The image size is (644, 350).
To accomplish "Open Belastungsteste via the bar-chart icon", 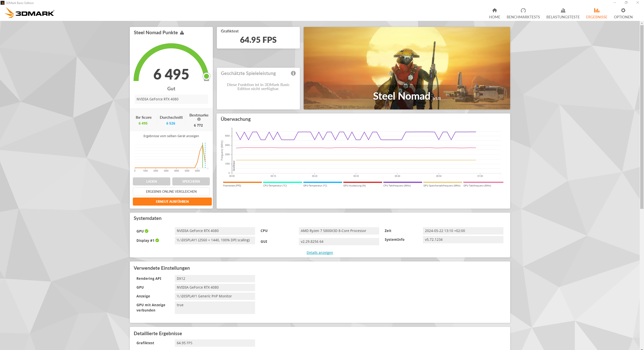I will 563,11.
